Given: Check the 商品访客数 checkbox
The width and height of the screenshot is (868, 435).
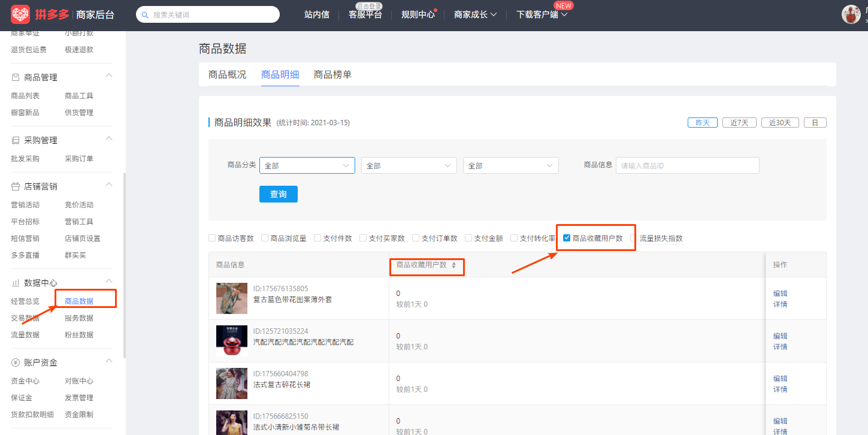Looking at the screenshot, I should click(x=212, y=238).
